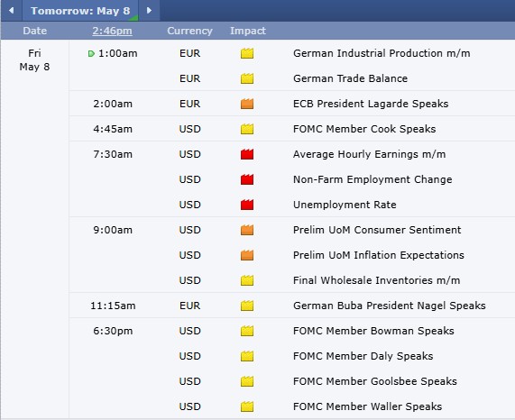Click the 4:45am time cell
Screen dimensions: 515x420
point(113,129)
